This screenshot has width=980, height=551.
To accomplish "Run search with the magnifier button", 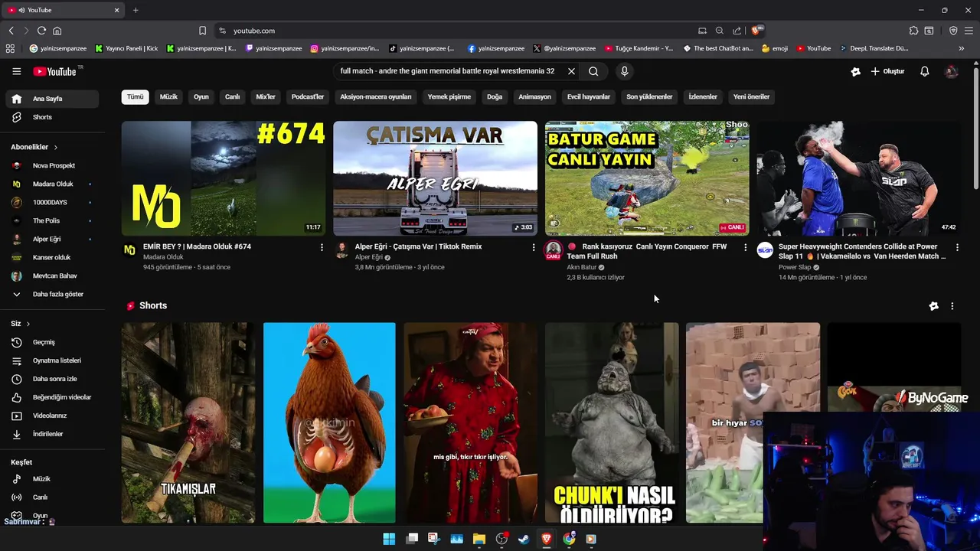I will click(593, 71).
